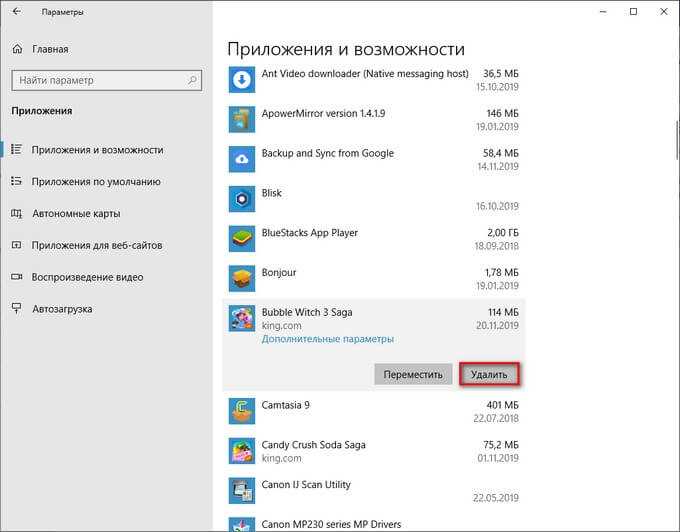Go to Автономные карты section

point(76,213)
